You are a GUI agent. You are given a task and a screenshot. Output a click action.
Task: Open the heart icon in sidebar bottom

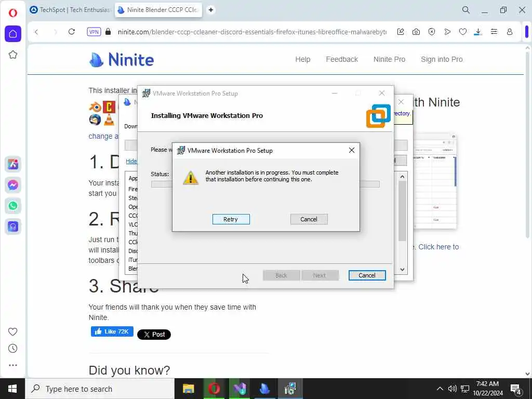point(12,332)
